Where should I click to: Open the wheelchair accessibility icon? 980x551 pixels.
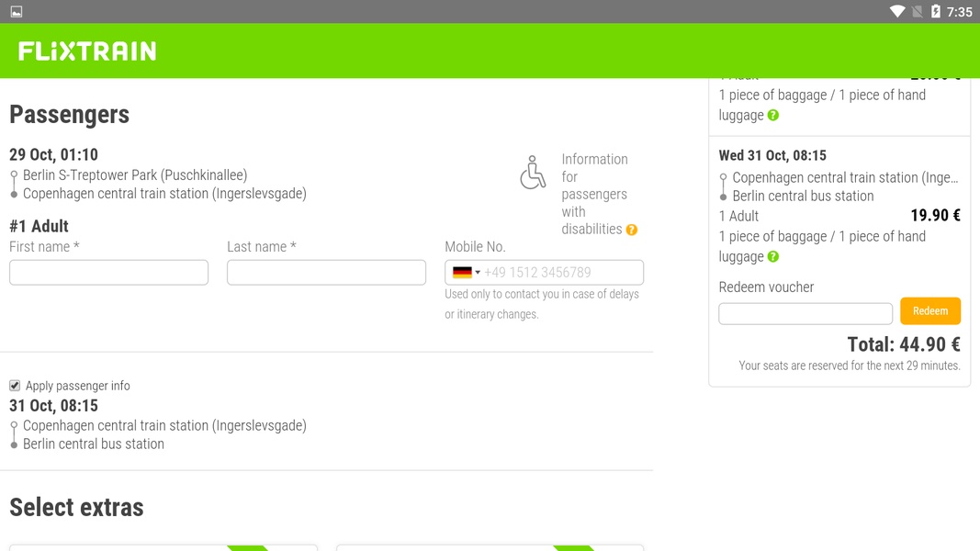533,173
